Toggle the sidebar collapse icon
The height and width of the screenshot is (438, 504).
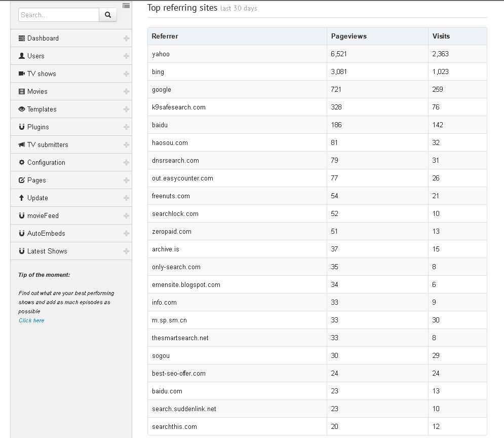coord(126,6)
